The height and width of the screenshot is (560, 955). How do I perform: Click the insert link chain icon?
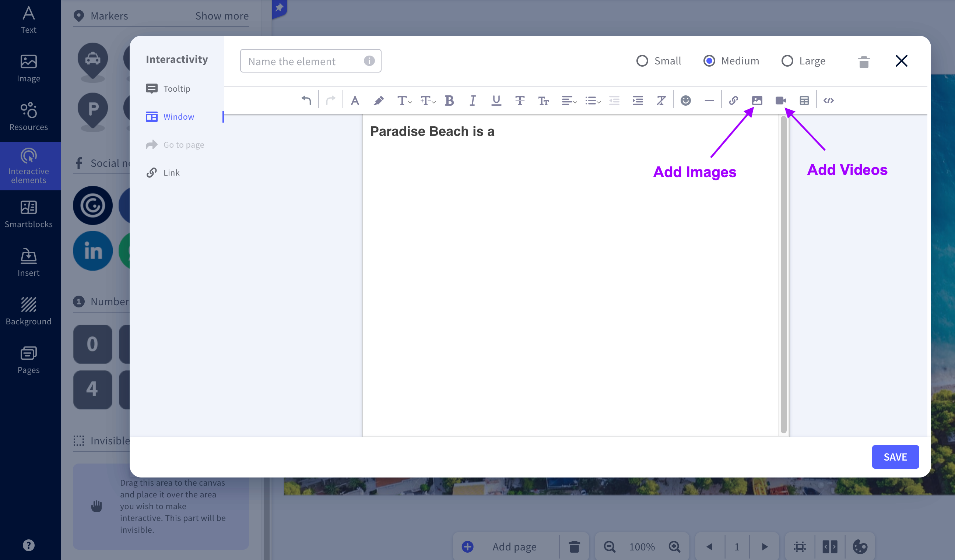coord(733,101)
